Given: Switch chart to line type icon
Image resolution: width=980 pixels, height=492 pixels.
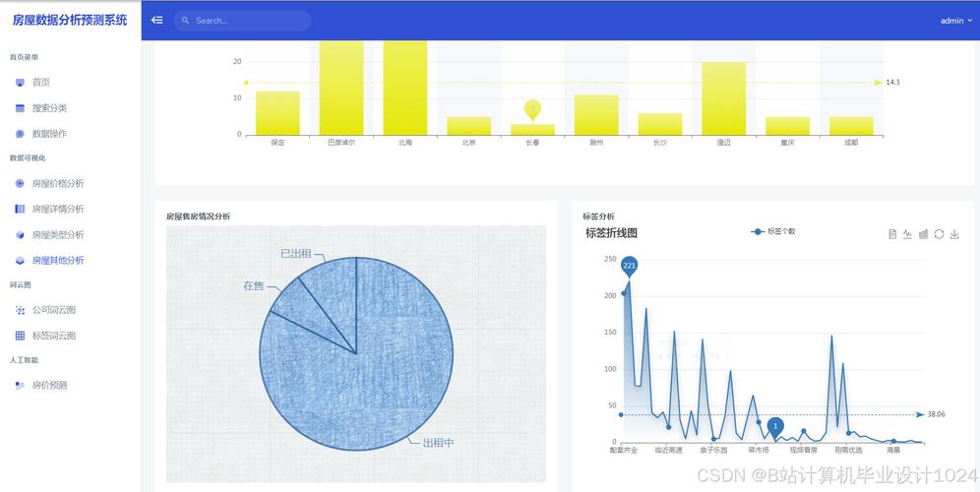Looking at the screenshot, I should click(907, 234).
